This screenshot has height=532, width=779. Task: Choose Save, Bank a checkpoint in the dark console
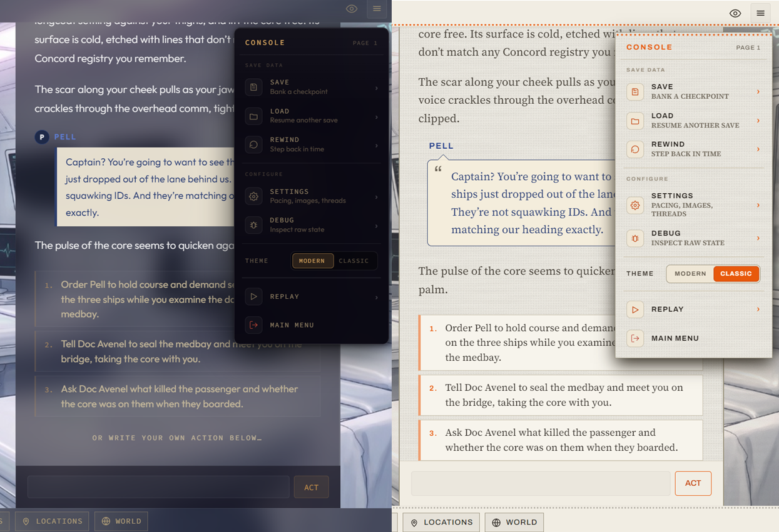pyautogui.click(x=312, y=87)
